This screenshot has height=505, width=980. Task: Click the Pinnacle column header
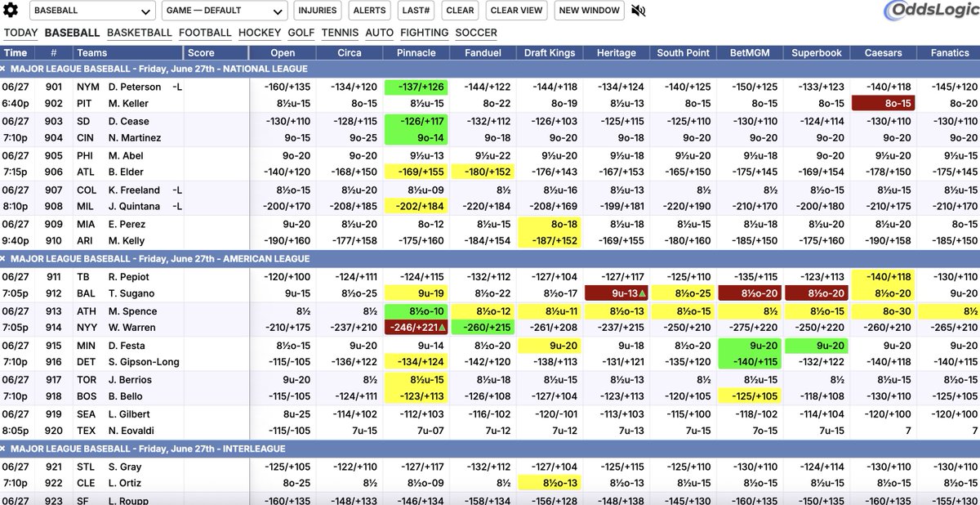416,53
